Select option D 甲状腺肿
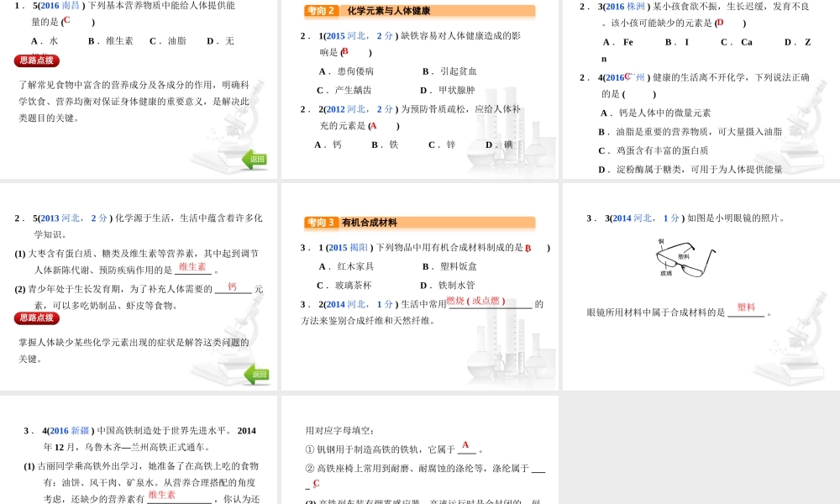The width and height of the screenshot is (840, 504). [x=448, y=90]
